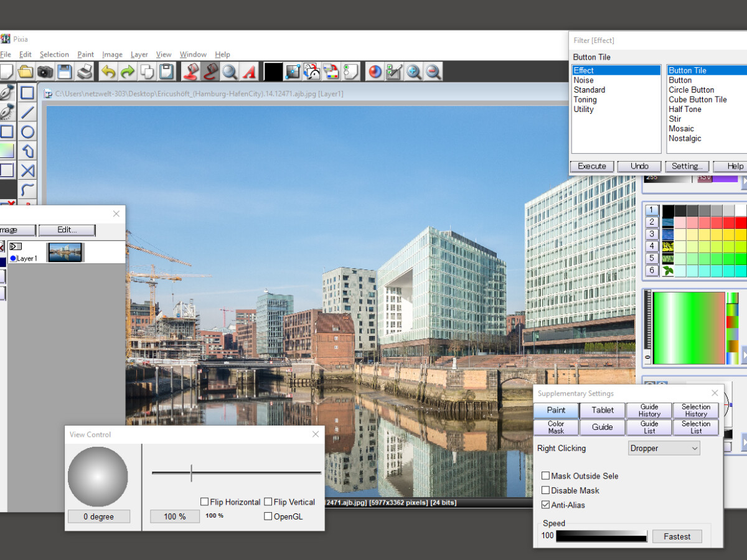Viewport: 747px width, 560px height.
Task: Open the Selection menu
Action: (54, 55)
